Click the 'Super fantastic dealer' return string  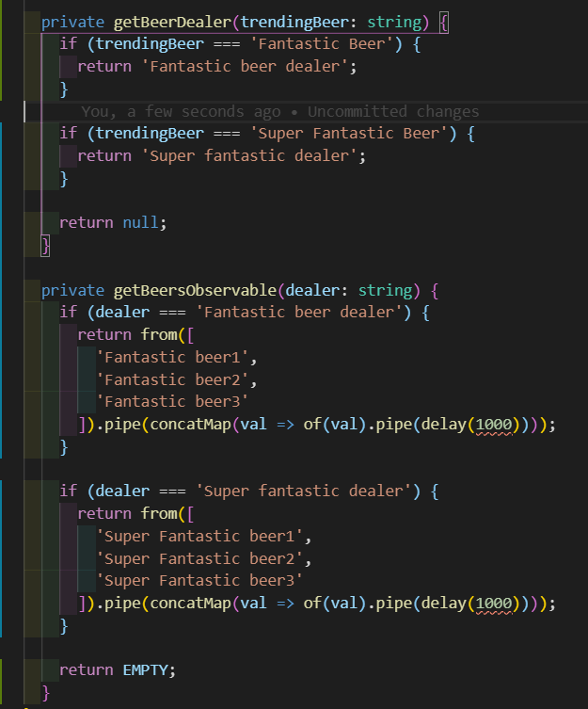click(249, 156)
